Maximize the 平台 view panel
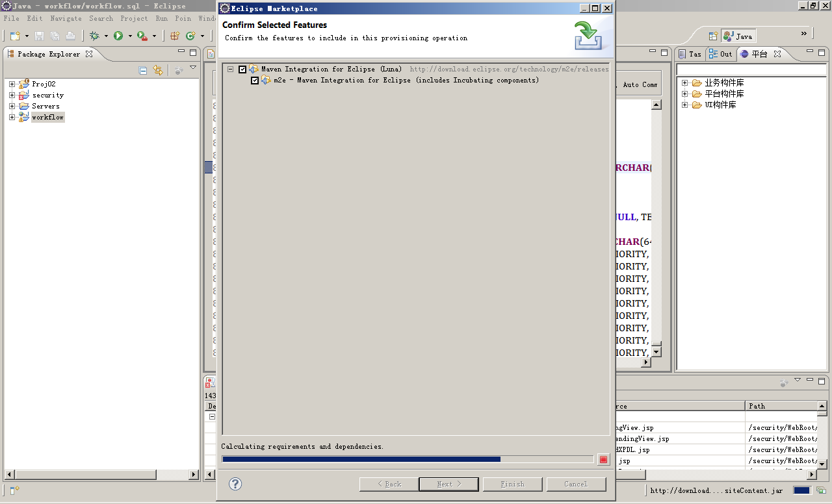832x504 pixels. 822,52
